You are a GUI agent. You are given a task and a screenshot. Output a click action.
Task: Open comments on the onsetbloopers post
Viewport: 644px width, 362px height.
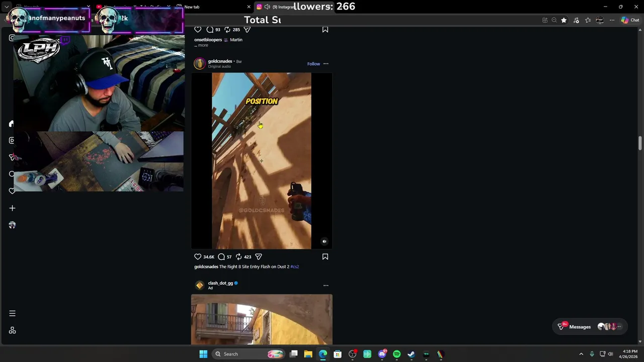point(210,30)
